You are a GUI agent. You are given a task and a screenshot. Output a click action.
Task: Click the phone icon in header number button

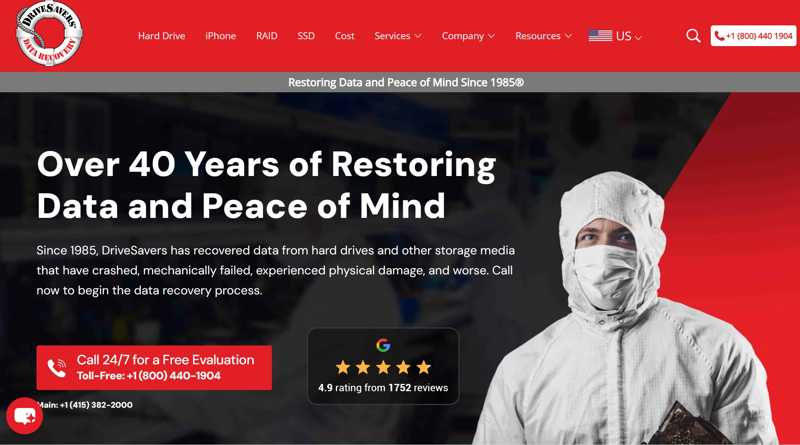pyautogui.click(x=719, y=36)
